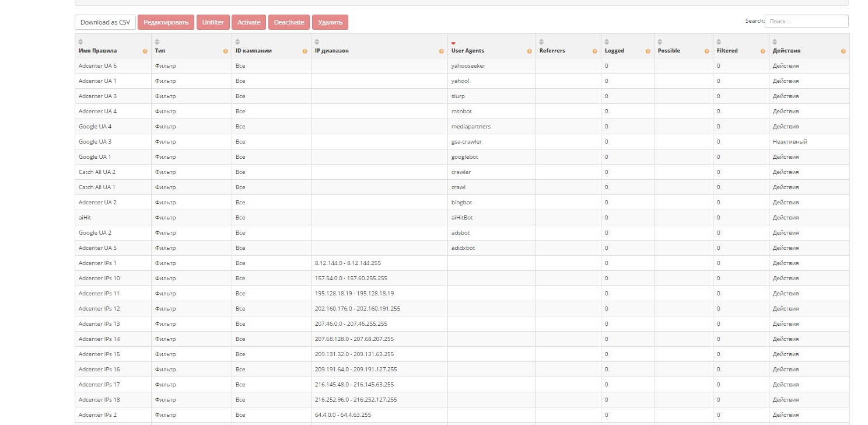The width and height of the screenshot is (868, 425).
Task: Sort by Possible using sort arrows
Action: (660, 41)
